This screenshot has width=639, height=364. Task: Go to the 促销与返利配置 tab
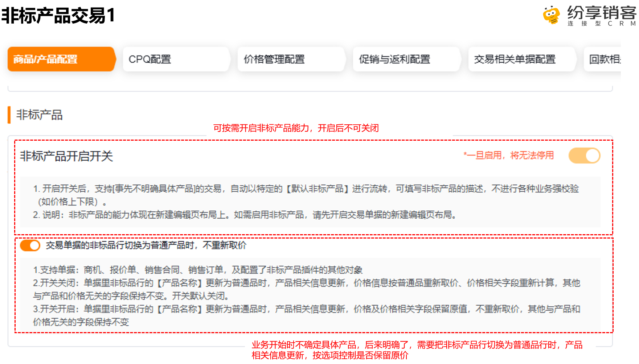406,59
